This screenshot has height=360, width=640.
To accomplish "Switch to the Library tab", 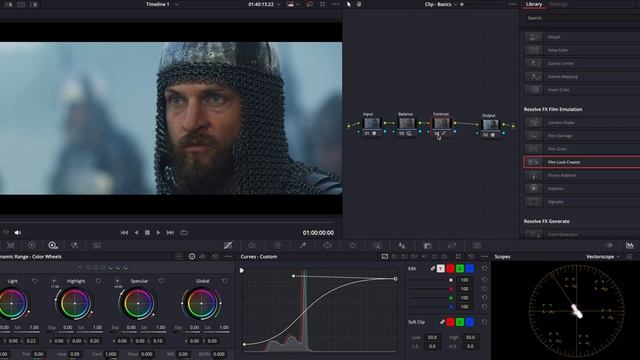I will click(x=533, y=4).
